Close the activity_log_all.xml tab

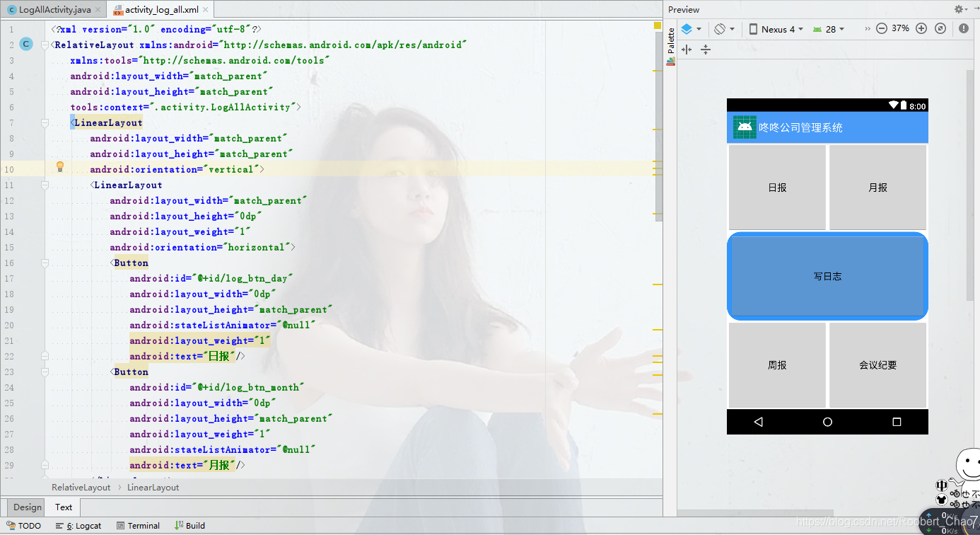[205, 10]
